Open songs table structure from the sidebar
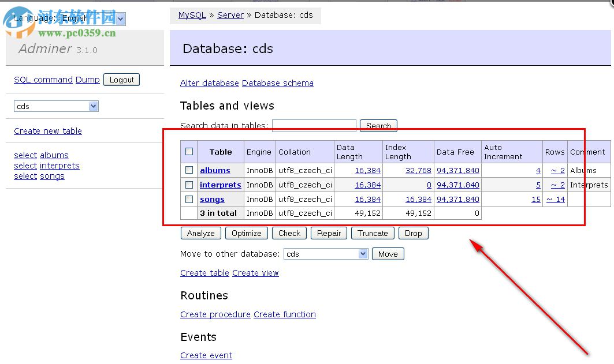 click(52, 177)
